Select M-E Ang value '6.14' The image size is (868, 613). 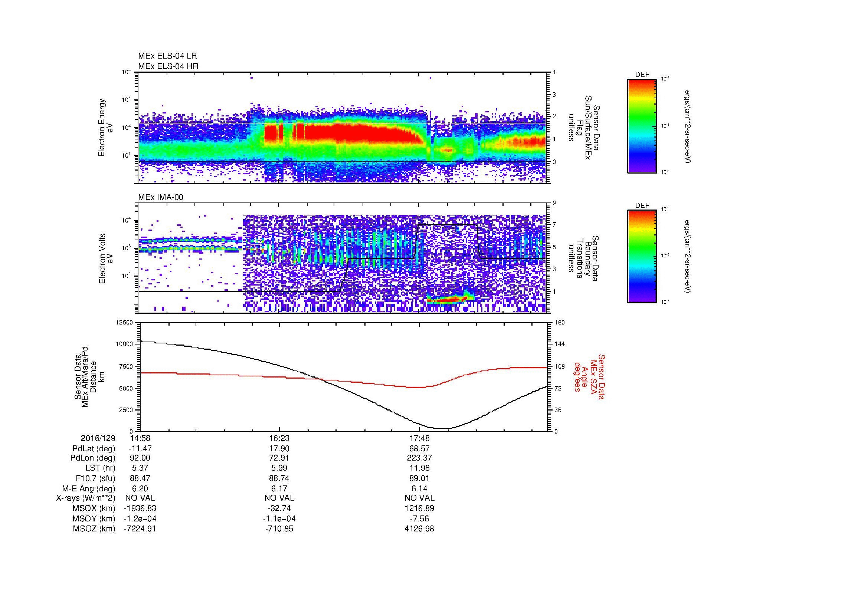pyautogui.click(x=419, y=488)
